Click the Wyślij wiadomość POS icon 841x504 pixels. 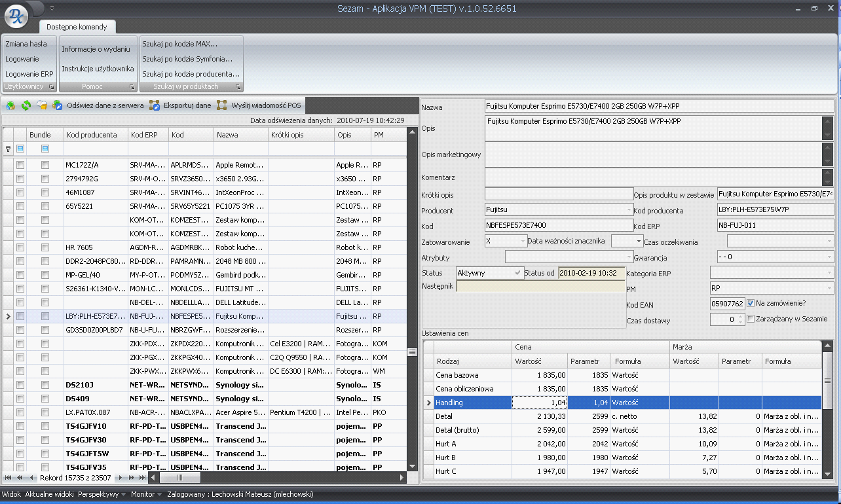click(222, 105)
